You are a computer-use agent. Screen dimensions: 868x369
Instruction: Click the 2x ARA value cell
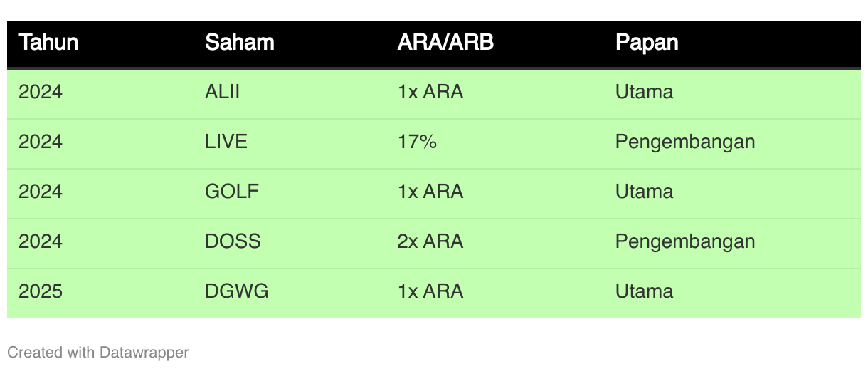(430, 241)
